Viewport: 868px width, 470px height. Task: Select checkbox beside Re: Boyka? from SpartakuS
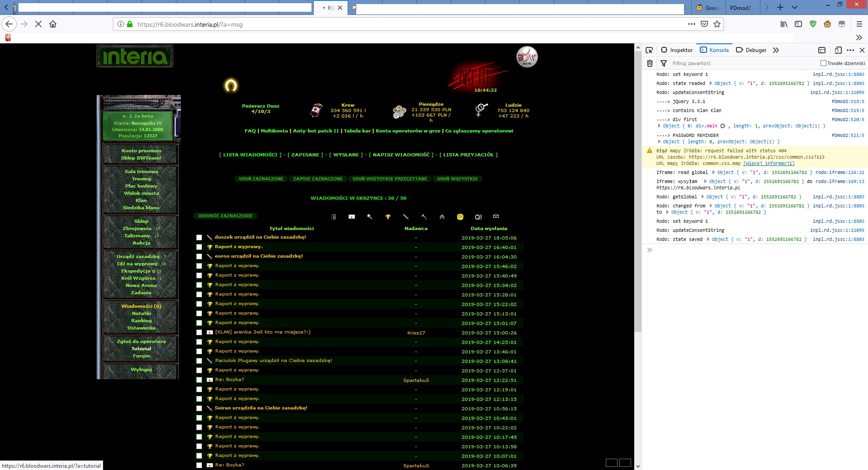click(199, 380)
